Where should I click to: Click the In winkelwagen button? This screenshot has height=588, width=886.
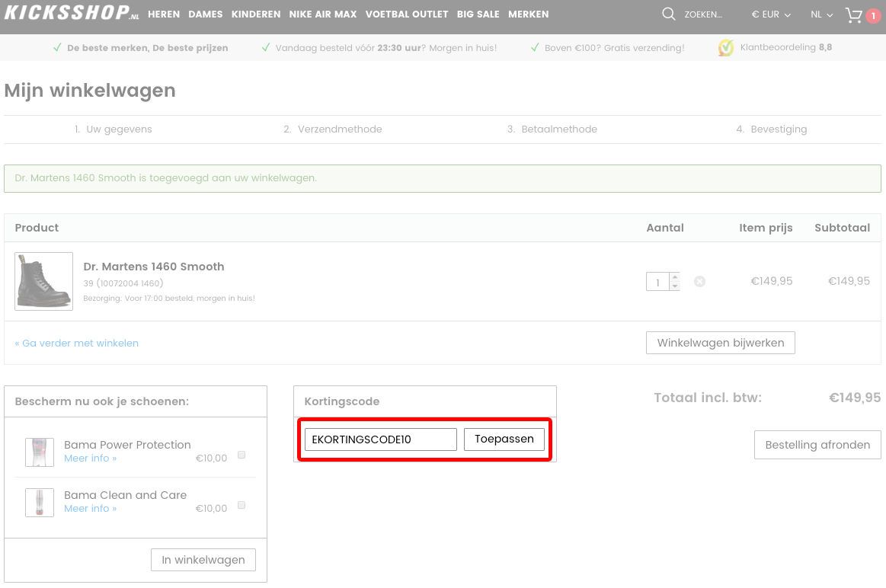[203, 560]
